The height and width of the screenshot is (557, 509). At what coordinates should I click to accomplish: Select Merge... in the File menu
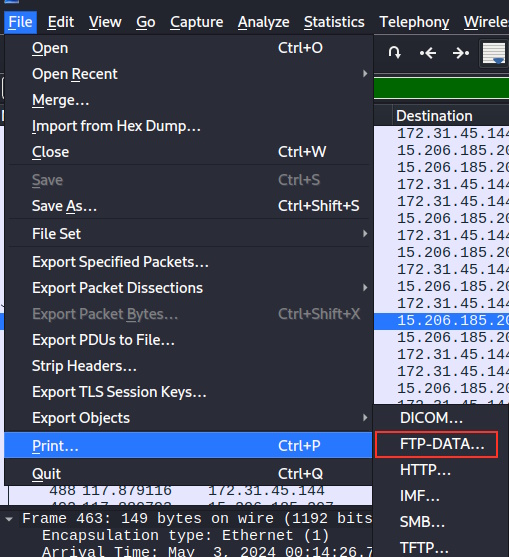pyautogui.click(x=188, y=100)
